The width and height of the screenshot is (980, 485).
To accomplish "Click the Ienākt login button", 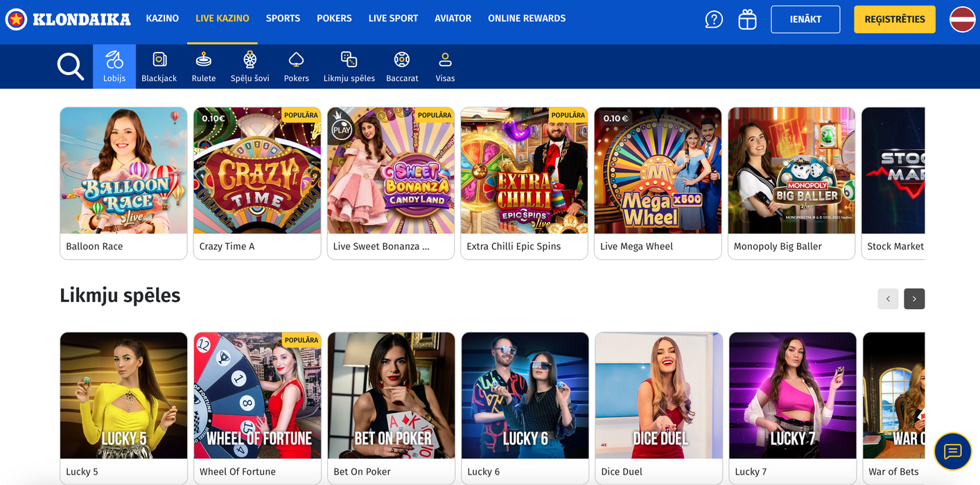I will (805, 19).
